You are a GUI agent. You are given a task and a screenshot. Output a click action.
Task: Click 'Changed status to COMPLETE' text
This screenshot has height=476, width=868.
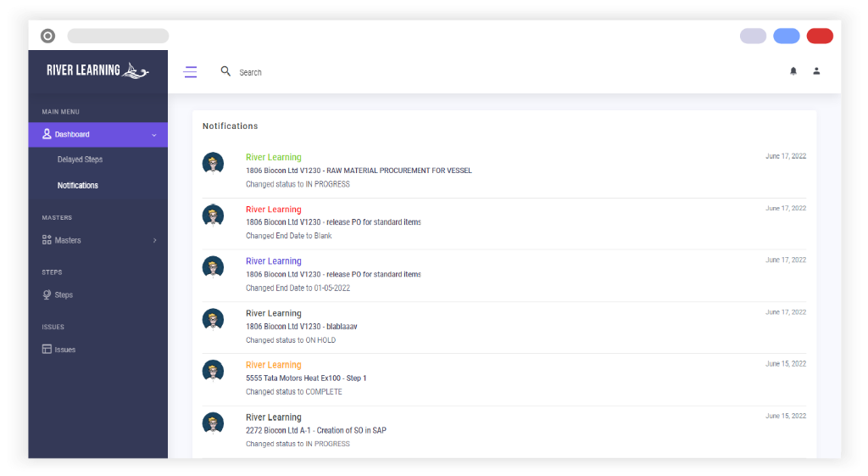pyautogui.click(x=294, y=392)
